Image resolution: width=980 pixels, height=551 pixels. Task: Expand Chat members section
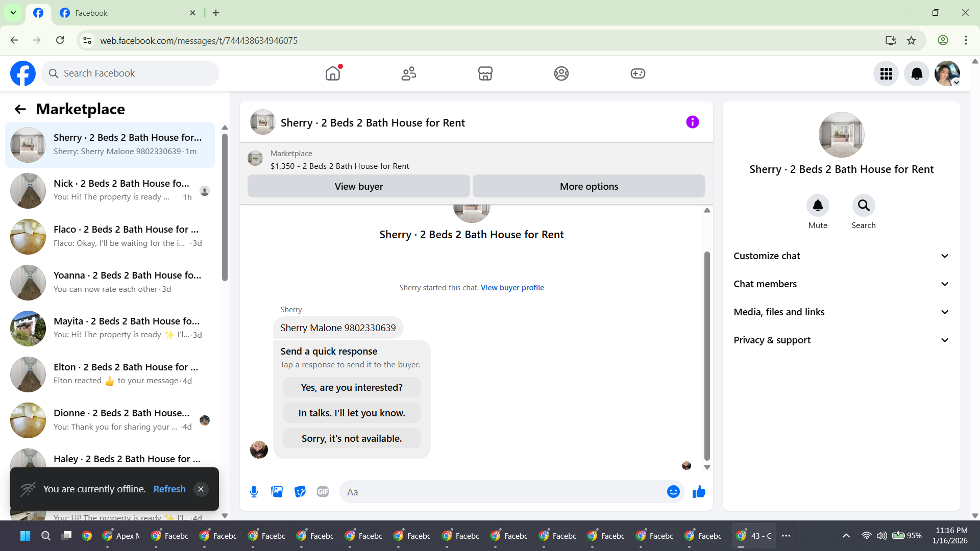(x=841, y=284)
